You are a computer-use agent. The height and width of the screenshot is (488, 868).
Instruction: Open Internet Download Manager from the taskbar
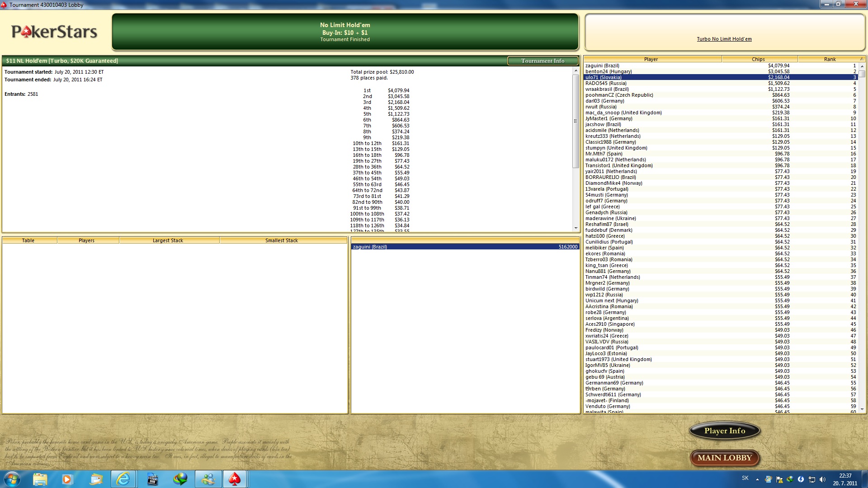tap(180, 479)
